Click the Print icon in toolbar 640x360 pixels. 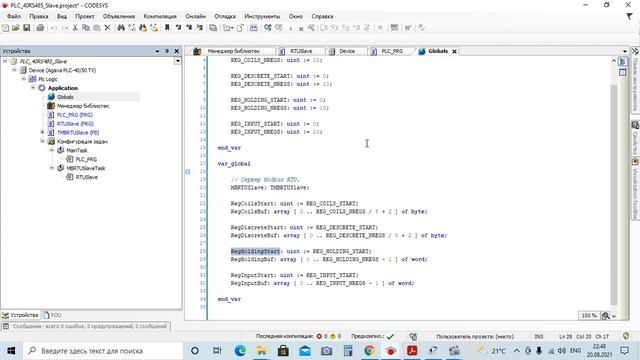40,28
